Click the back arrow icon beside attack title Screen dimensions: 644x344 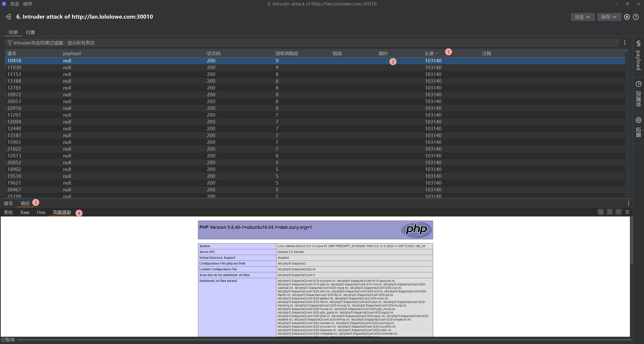(8, 17)
